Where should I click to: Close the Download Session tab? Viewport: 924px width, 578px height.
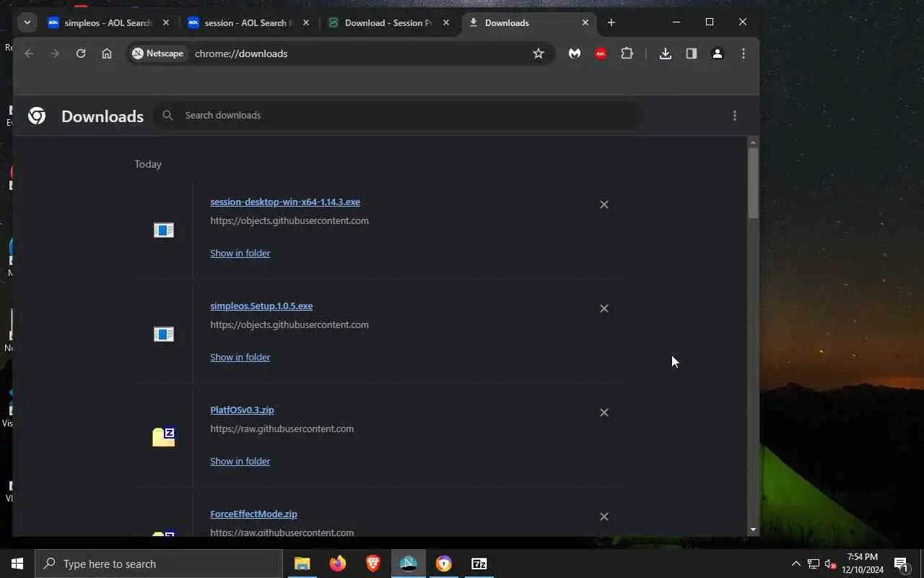pos(446,22)
